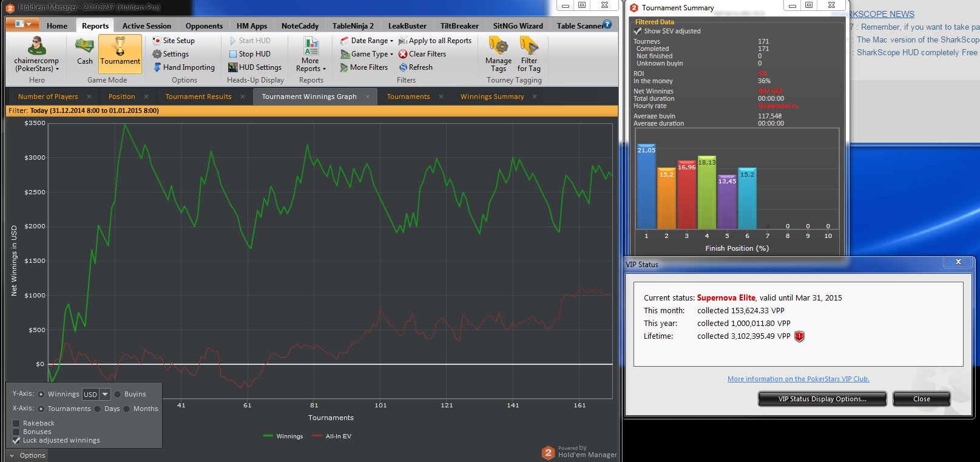Enable the Rakeback checkbox

point(16,423)
